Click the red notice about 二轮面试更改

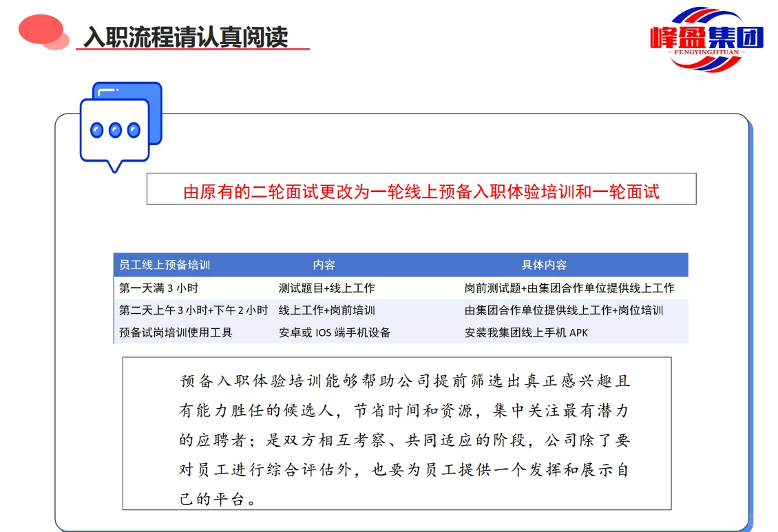point(421,192)
